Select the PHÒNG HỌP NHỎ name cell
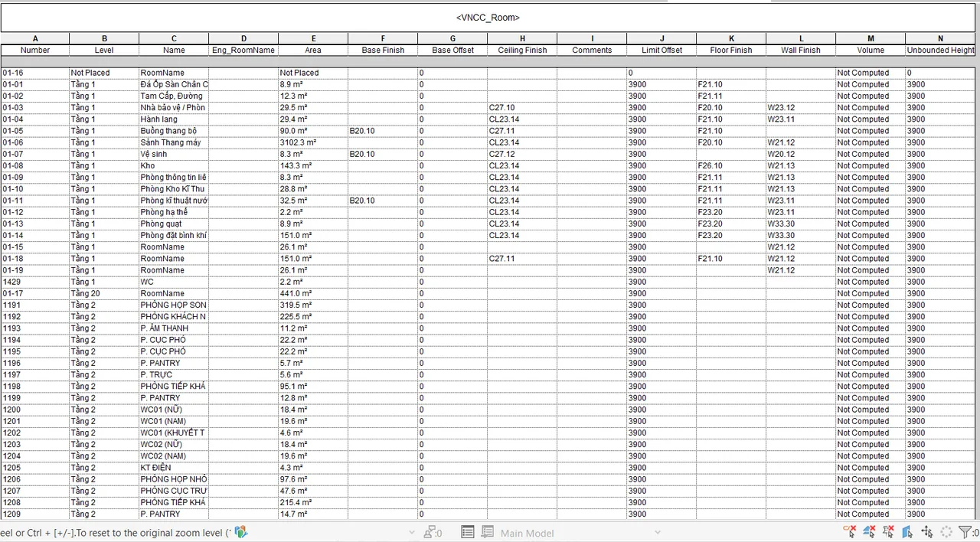The image size is (980, 542). [x=174, y=479]
